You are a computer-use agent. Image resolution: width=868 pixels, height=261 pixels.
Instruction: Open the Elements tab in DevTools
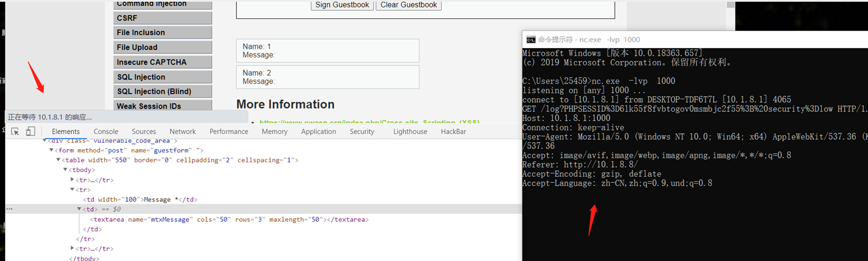coord(66,131)
